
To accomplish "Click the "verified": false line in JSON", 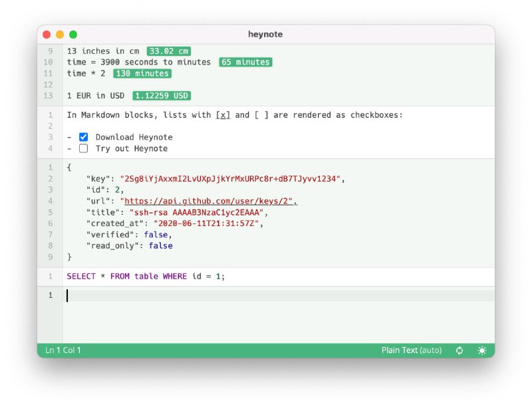I will pyautogui.click(x=130, y=235).
